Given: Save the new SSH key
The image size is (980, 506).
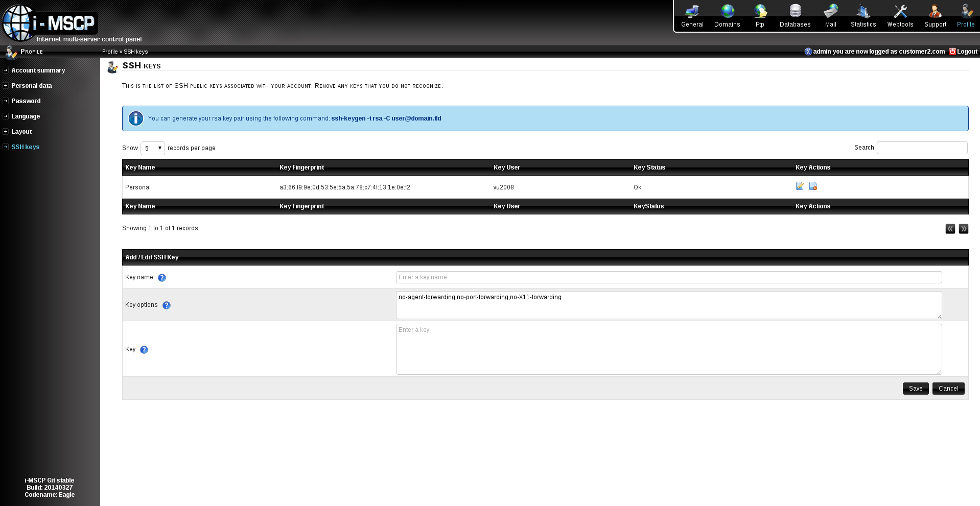Looking at the screenshot, I should click(x=915, y=388).
